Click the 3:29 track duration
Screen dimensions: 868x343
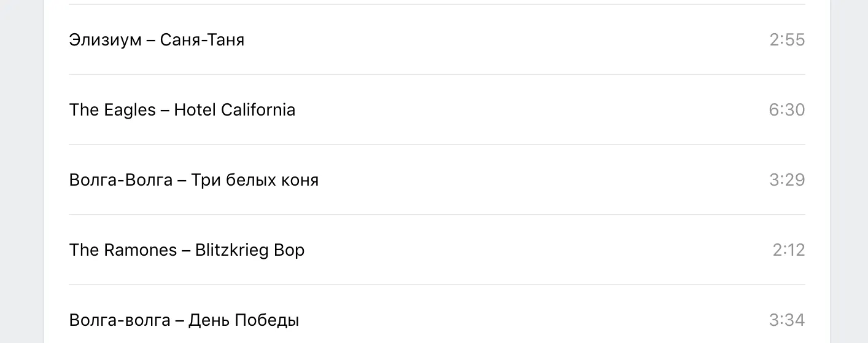tap(786, 180)
